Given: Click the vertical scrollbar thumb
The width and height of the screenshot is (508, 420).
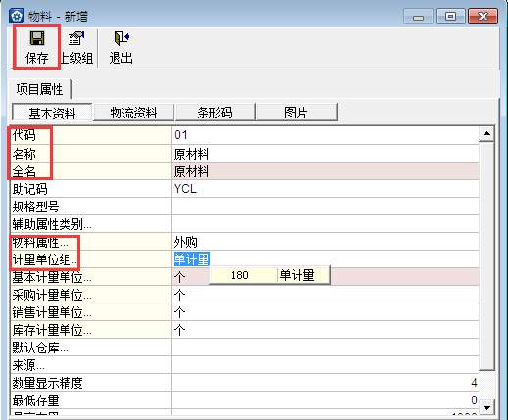Looking at the screenshot, I should coord(486,256).
